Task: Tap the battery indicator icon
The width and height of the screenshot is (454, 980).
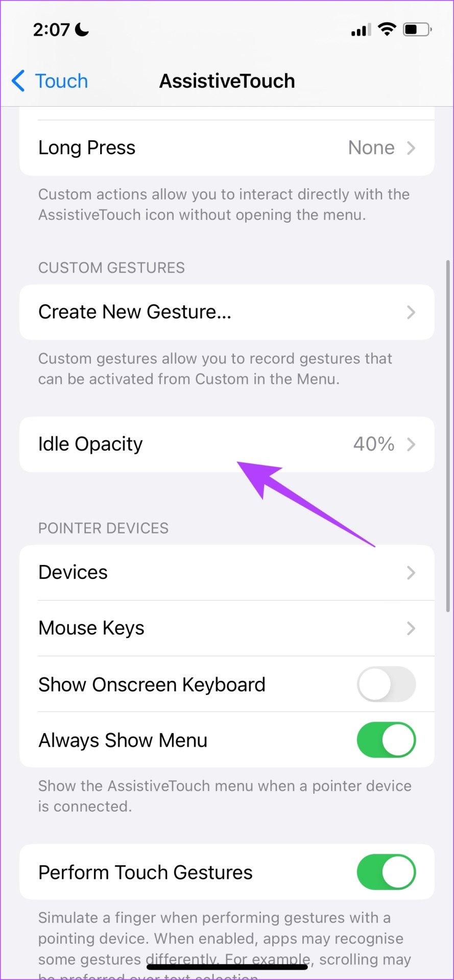Action: point(417,29)
